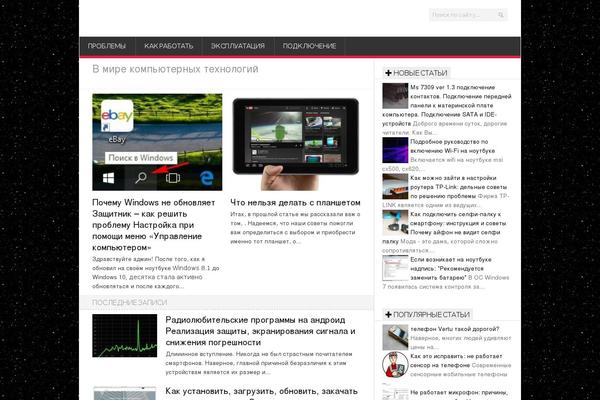Open the ПРОБЛЕМЫ menu item
Image resolution: width=600 pixels, height=400 pixels.
[x=107, y=46]
